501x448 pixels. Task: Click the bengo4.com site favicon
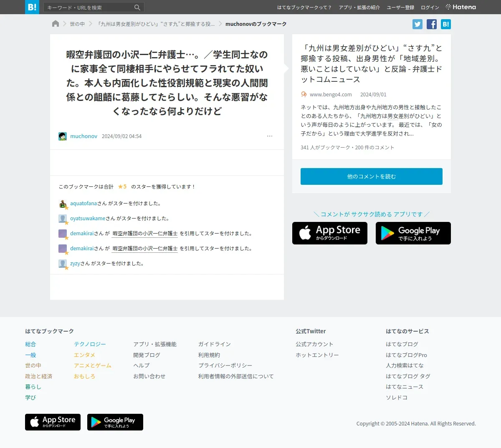pos(304,94)
